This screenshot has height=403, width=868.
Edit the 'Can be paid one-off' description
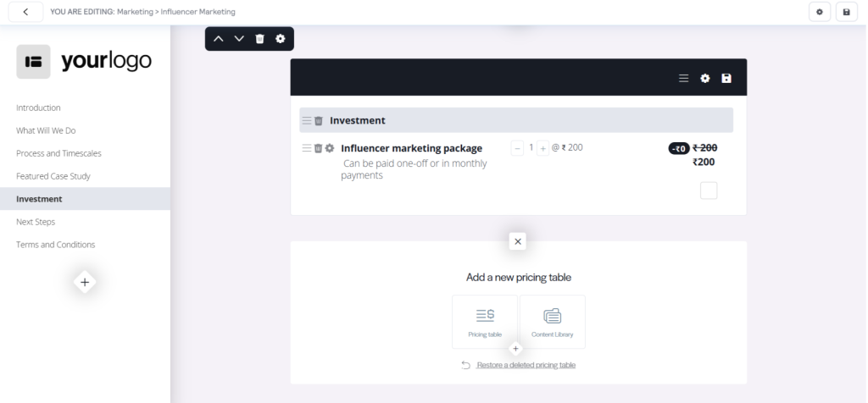click(414, 169)
